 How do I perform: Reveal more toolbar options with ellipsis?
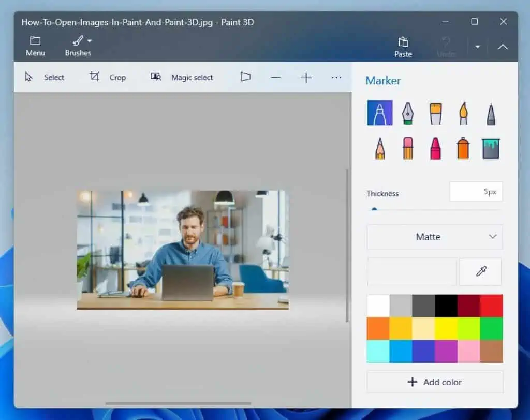[336, 77]
